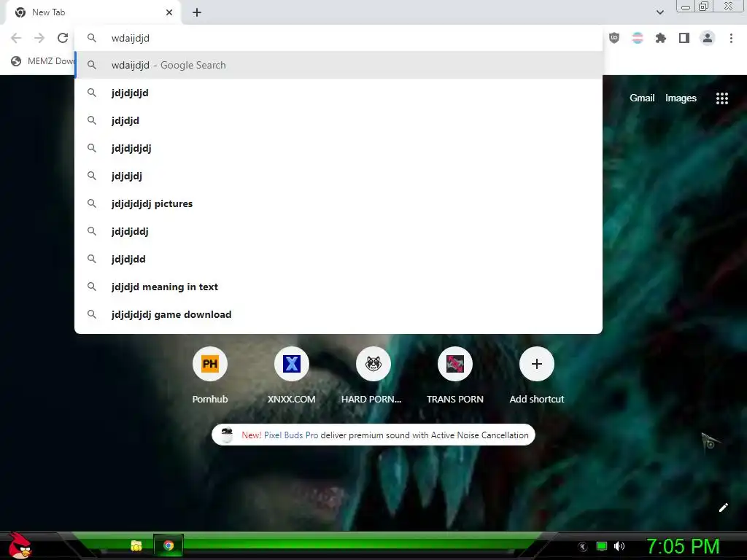Select the 'jdjdjddj' suggestion
The height and width of the screenshot is (560, 747).
click(x=338, y=231)
